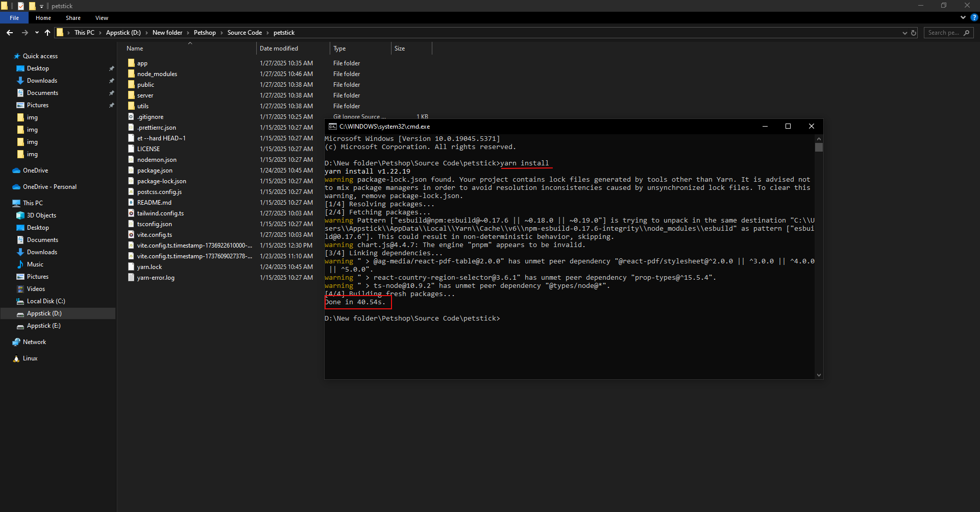Viewport: 980px width, 512px height.
Task: Switch to the View ribbon tab
Action: pyautogui.click(x=102, y=18)
